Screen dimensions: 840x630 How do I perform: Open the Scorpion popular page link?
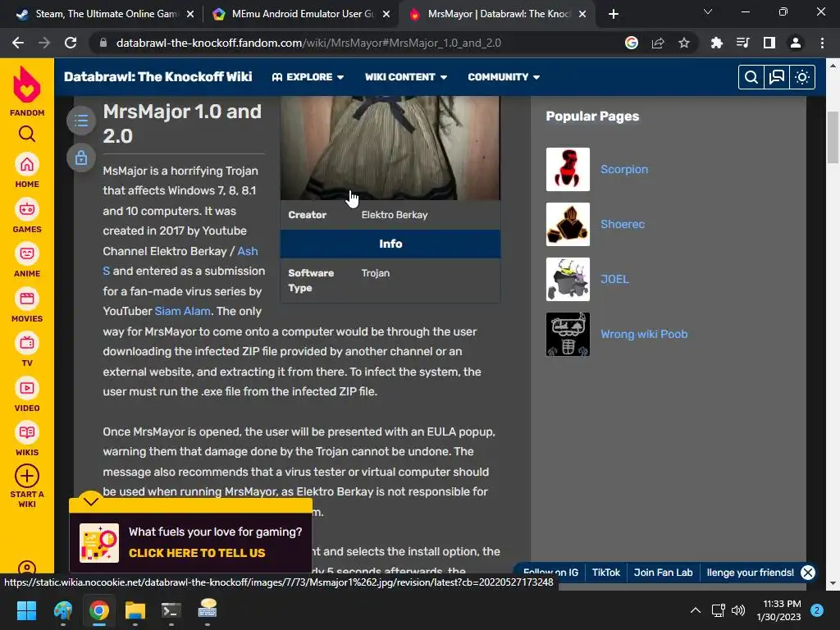point(624,169)
